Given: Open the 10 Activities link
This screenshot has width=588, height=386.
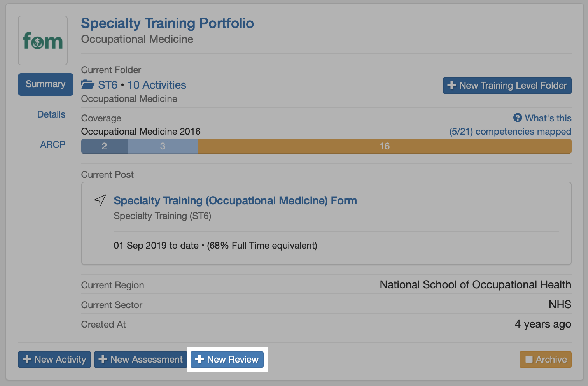Looking at the screenshot, I should pos(157,85).
